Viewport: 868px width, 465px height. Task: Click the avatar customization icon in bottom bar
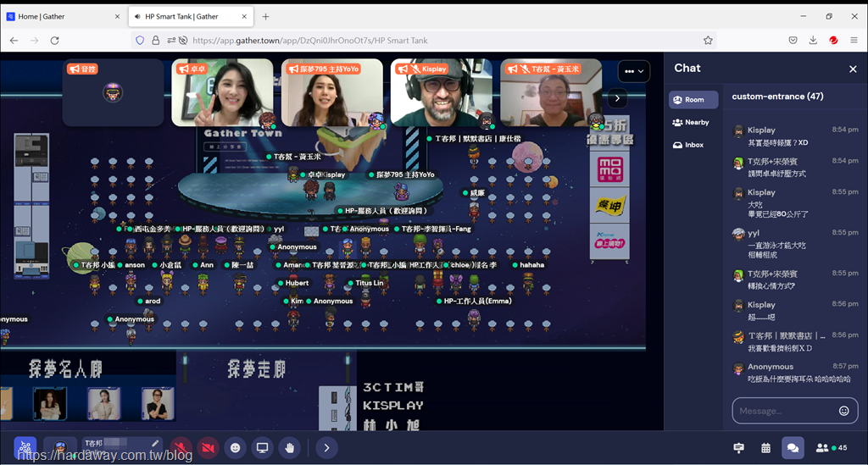[60, 447]
